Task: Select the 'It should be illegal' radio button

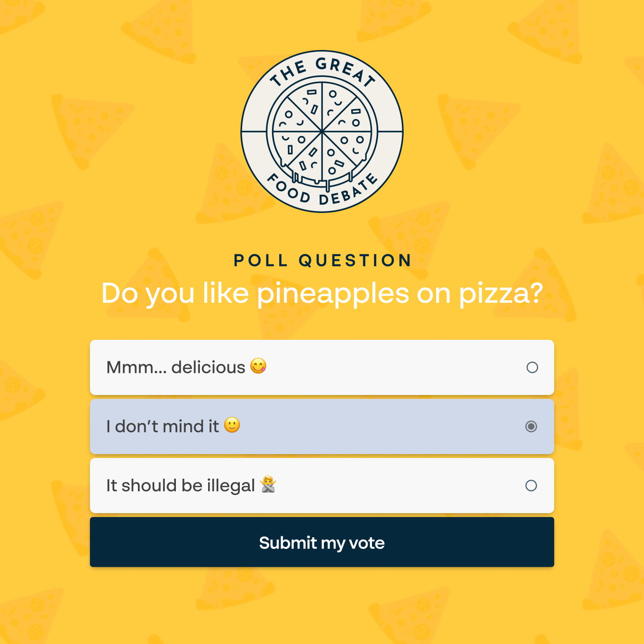Action: coord(531,485)
